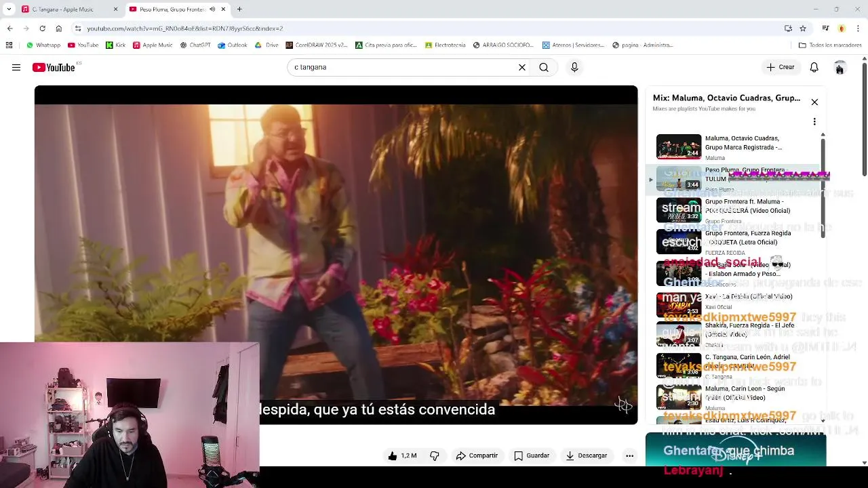Play Grupo Frontera, Fuerza Regida COQUETA item

pyautogui.click(x=734, y=242)
